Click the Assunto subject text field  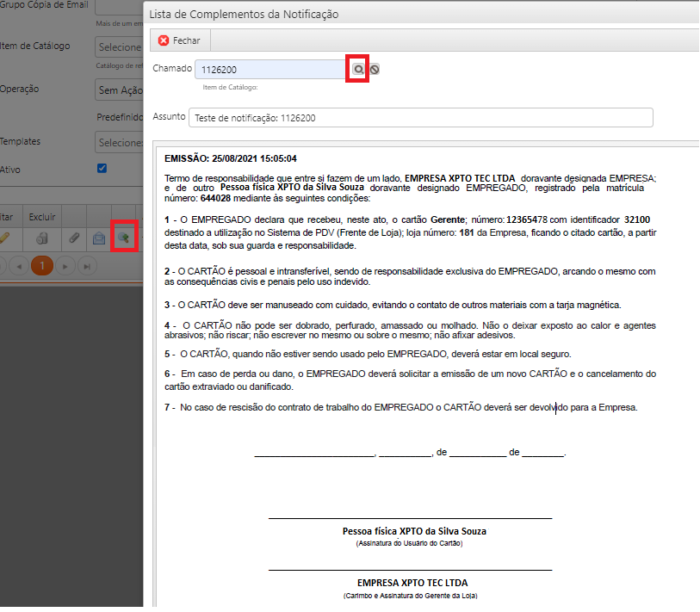(420, 117)
